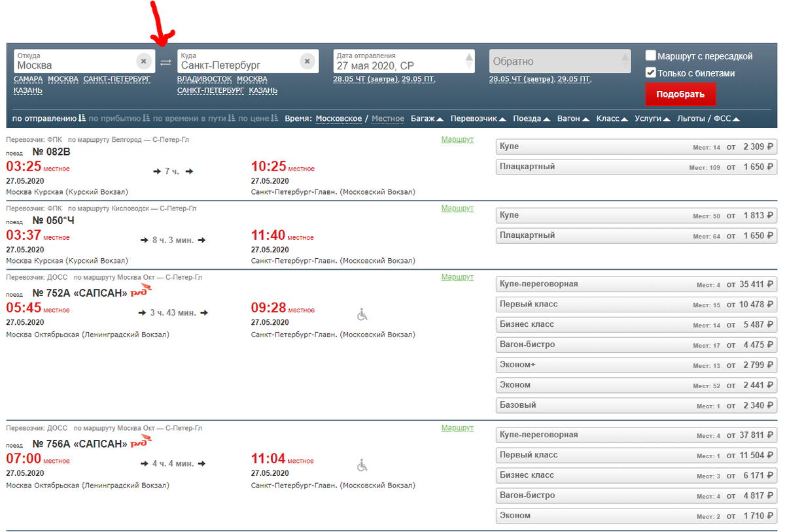Sort results by отправлению

(x=49, y=119)
